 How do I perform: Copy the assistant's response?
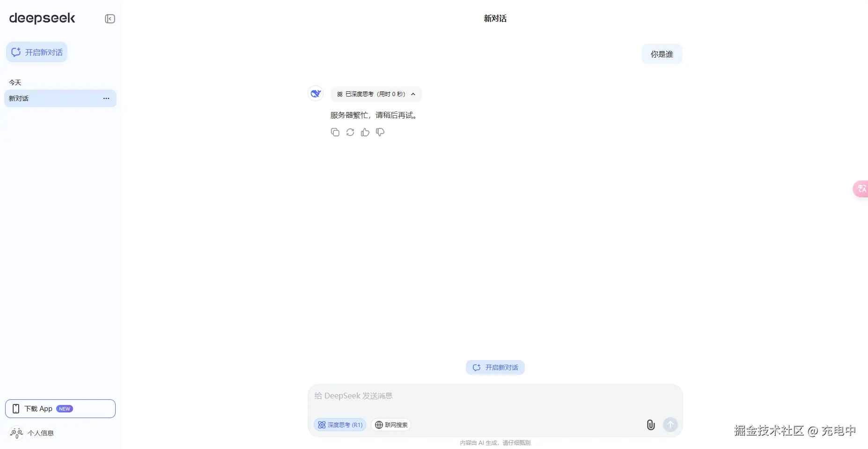tap(335, 132)
